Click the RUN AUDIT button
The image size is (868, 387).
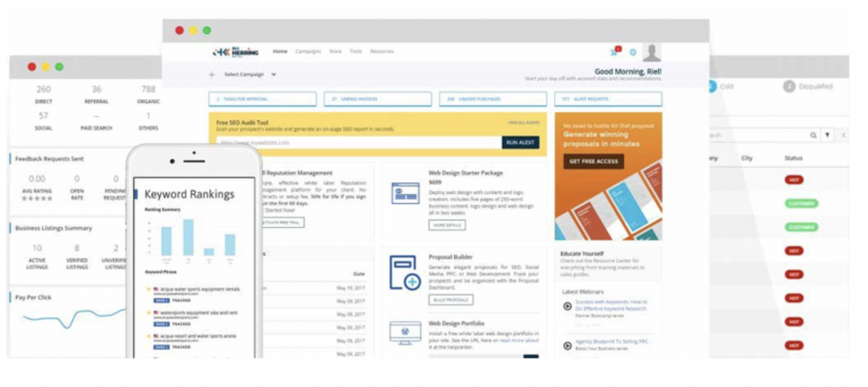coord(520,143)
